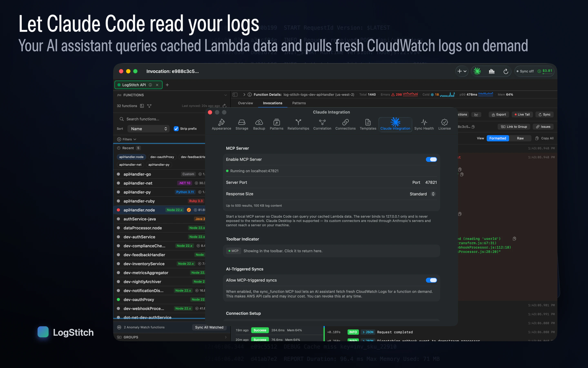Uncheck the Strip prefix checkbox
588x368 pixels.
tap(176, 129)
